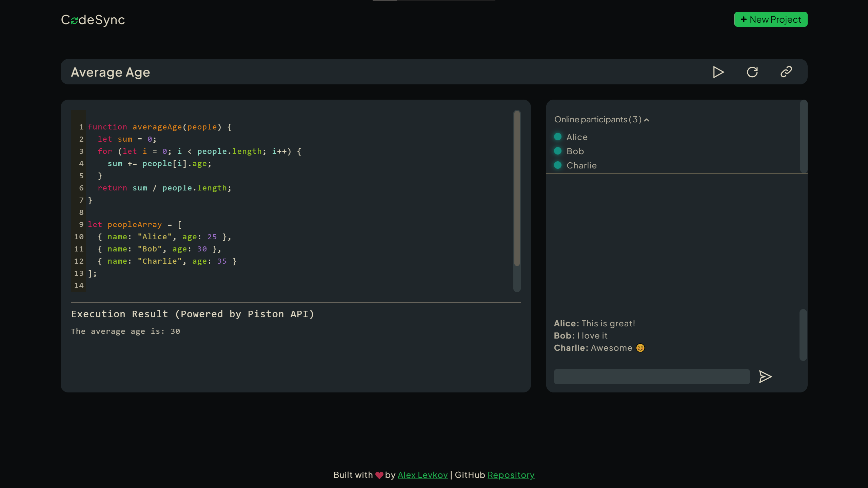This screenshot has width=868, height=488.
Task: Click Alice's green online status dot
Action: [558, 137]
